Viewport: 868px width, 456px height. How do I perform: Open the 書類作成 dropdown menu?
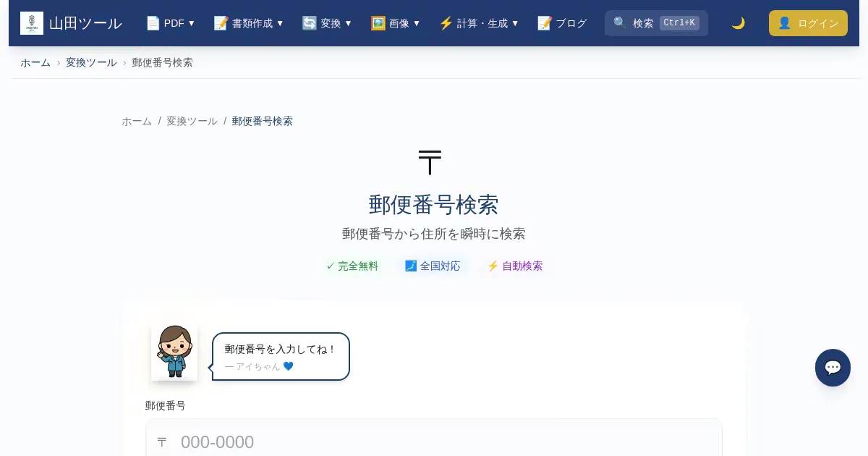(249, 23)
